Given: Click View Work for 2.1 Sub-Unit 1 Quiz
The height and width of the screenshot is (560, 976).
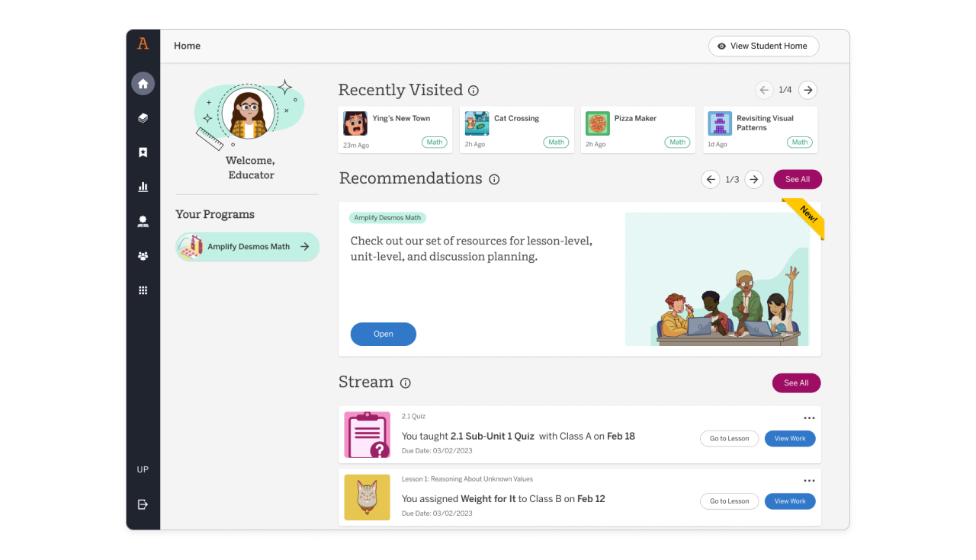Looking at the screenshot, I should (x=790, y=438).
